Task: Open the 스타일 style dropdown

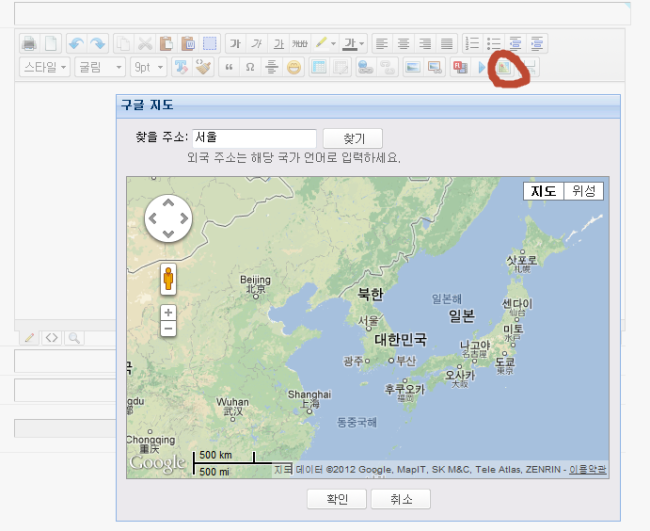Action: pos(45,68)
